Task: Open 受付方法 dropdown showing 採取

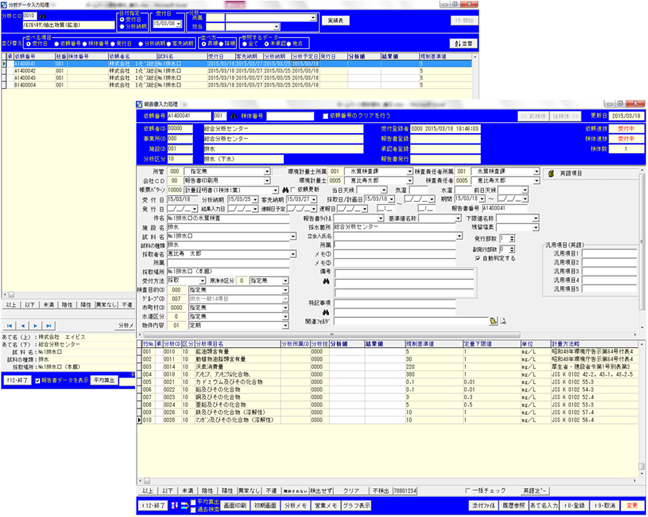Action: click(202, 281)
